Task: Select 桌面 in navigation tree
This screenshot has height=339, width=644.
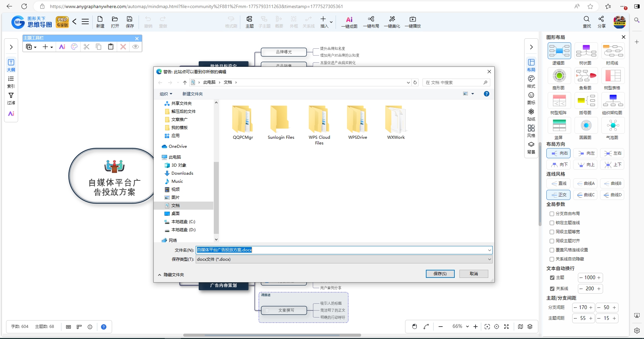Action: (x=176, y=214)
